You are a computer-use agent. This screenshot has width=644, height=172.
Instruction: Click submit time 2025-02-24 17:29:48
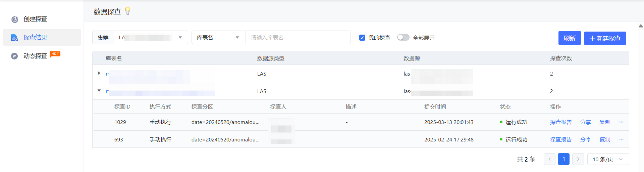pyautogui.click(x=449, y=139)
